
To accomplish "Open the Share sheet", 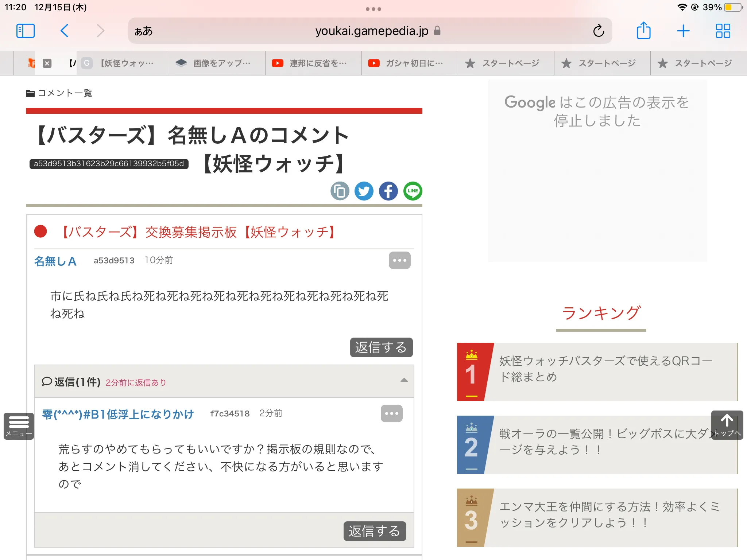I will point(643,30).
